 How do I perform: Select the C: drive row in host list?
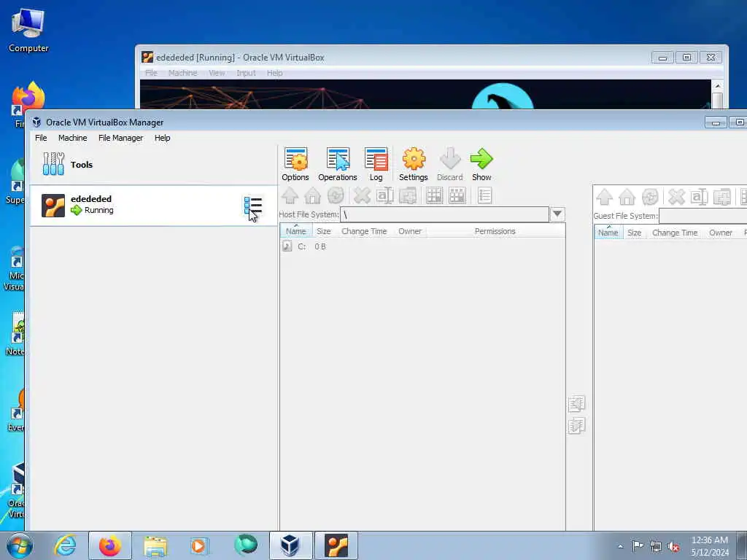click(422, 246)
